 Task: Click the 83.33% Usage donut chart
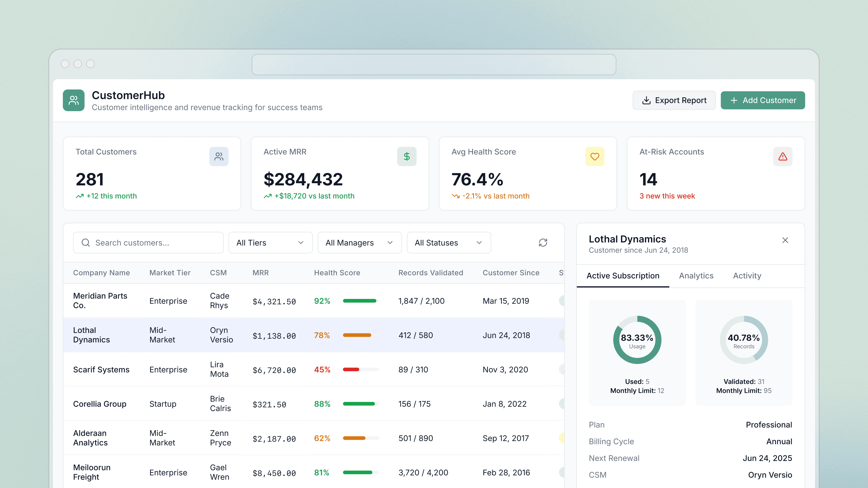pyautogui.click(x=637, y=340)
